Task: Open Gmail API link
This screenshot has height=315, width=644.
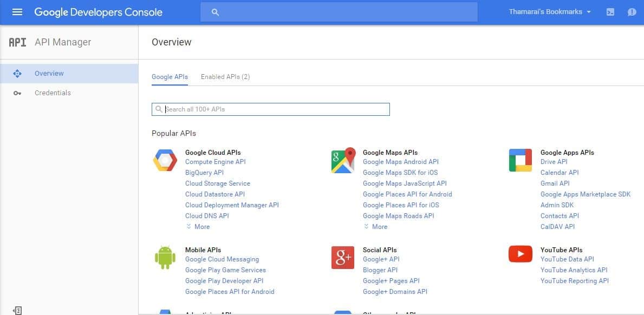Action: pos(555,183)
